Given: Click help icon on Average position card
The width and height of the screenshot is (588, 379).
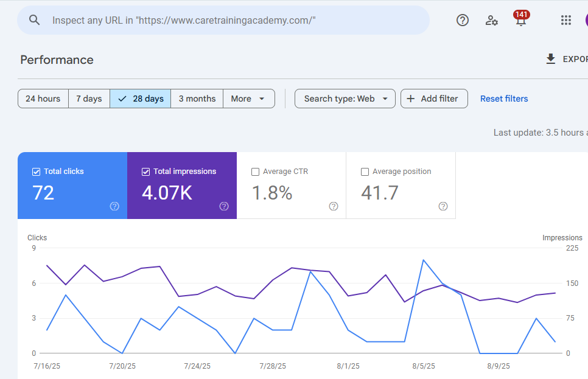Looking at the screenshot, I should coord(443,206).
